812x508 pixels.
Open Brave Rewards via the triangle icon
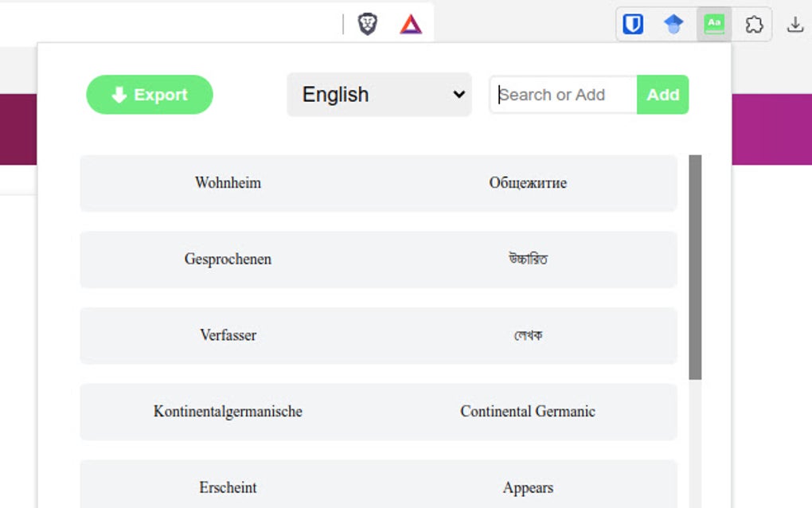(411, 24)
